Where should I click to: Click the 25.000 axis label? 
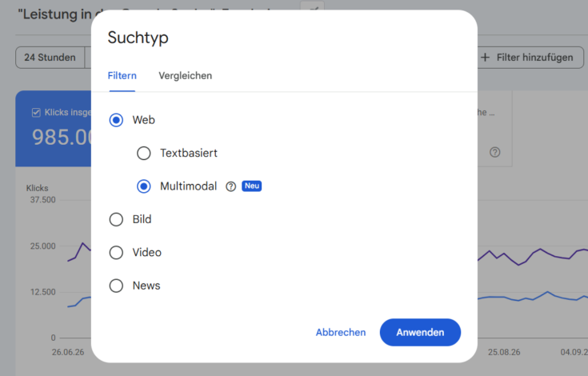point(42,246)
